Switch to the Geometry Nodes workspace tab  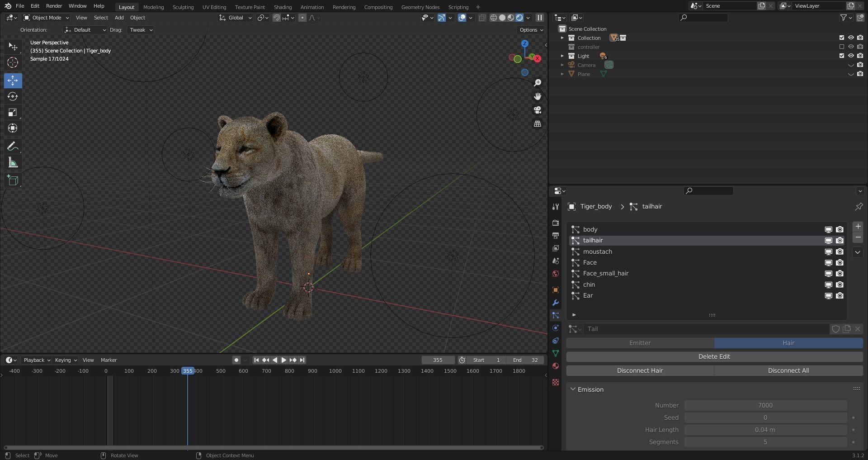pyautogui.click(x=420, y=7)
